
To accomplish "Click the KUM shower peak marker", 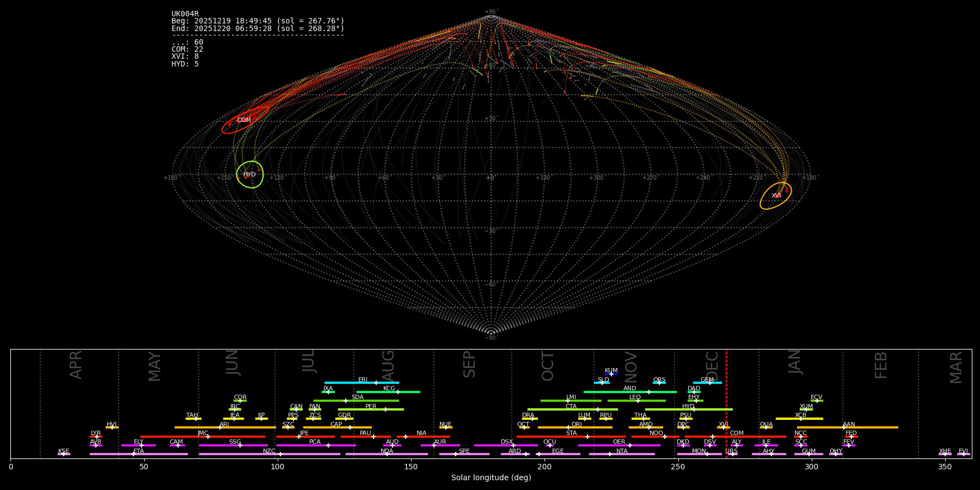I will [611, 374].
